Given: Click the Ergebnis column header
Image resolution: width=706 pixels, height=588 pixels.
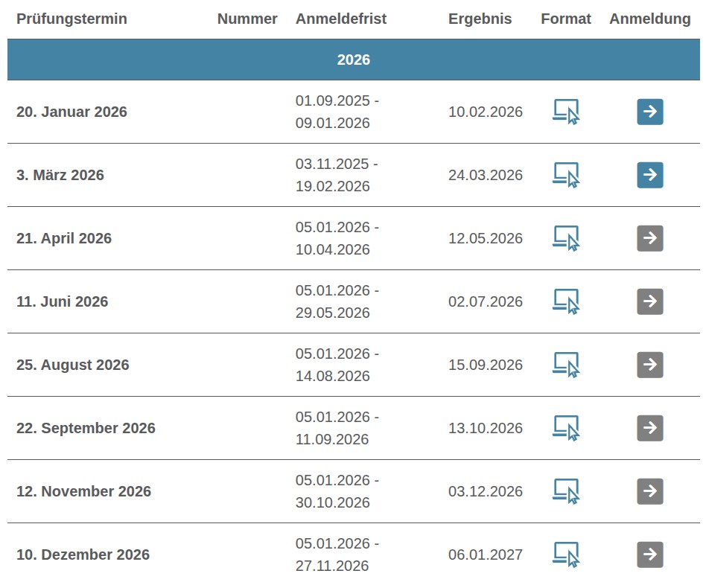Looking at the screenshot, I should click(x=480, y=19).
